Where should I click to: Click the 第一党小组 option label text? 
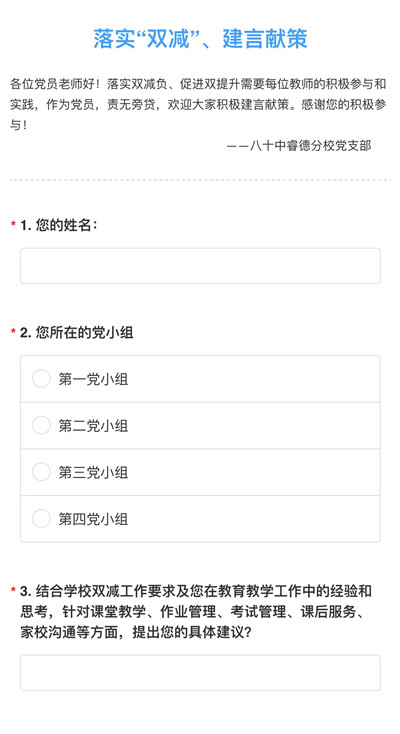click(x=93, y=379)
